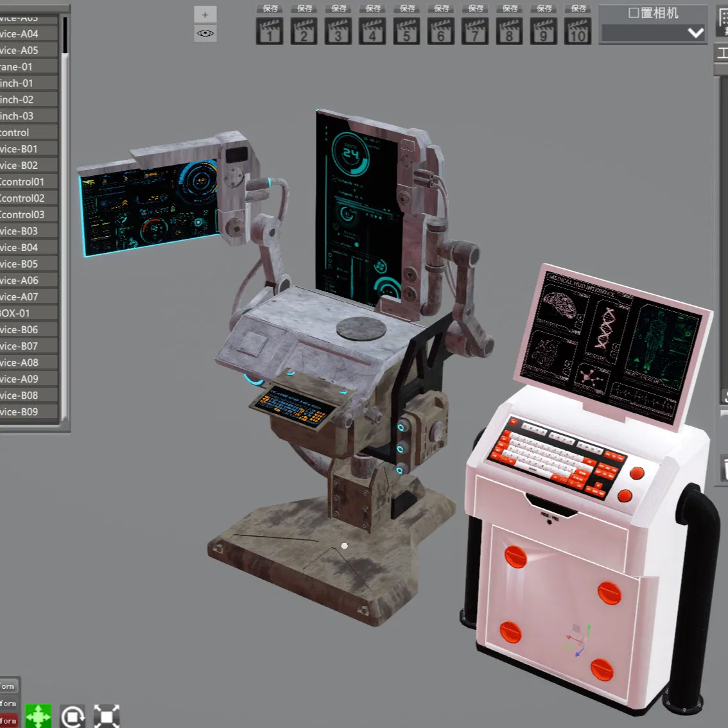
Task: Load camera view slot 10 clapperboard
Action: point(578,31)
